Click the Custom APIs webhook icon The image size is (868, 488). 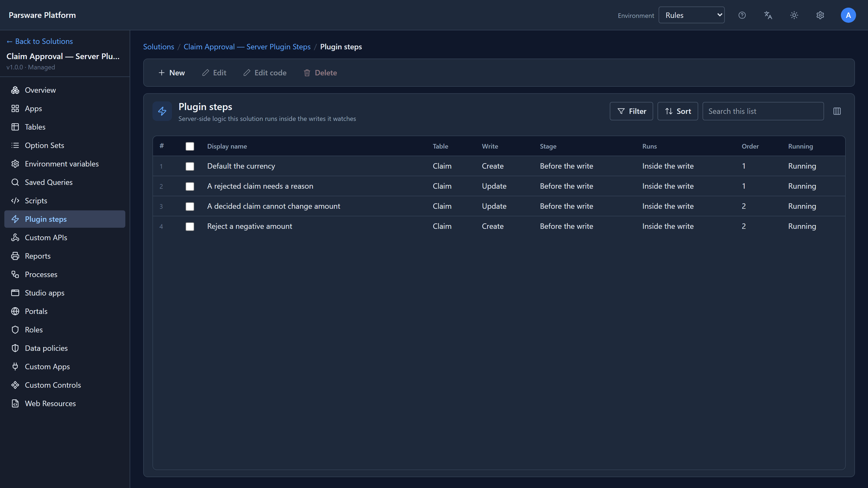(x=15, y=237)
